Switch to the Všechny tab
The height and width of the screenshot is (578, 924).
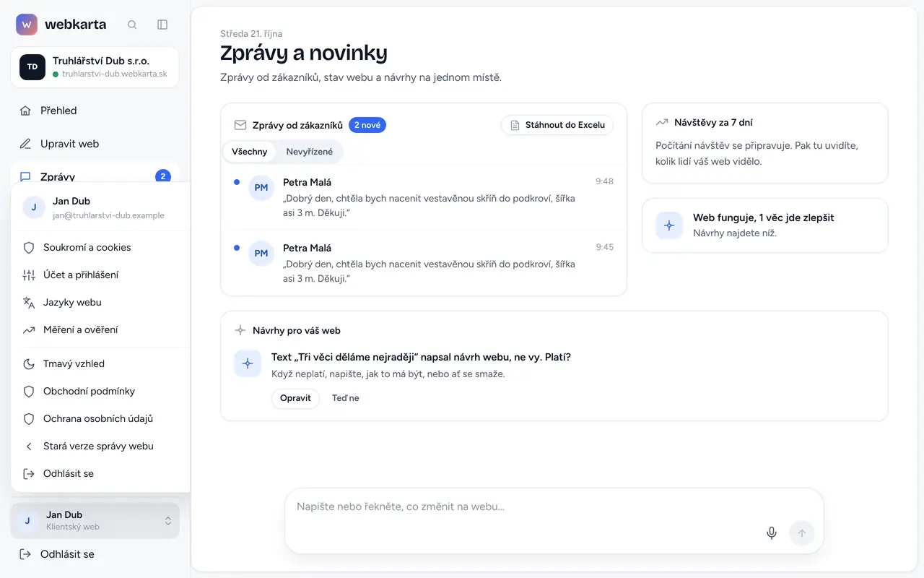coord(249,152)
